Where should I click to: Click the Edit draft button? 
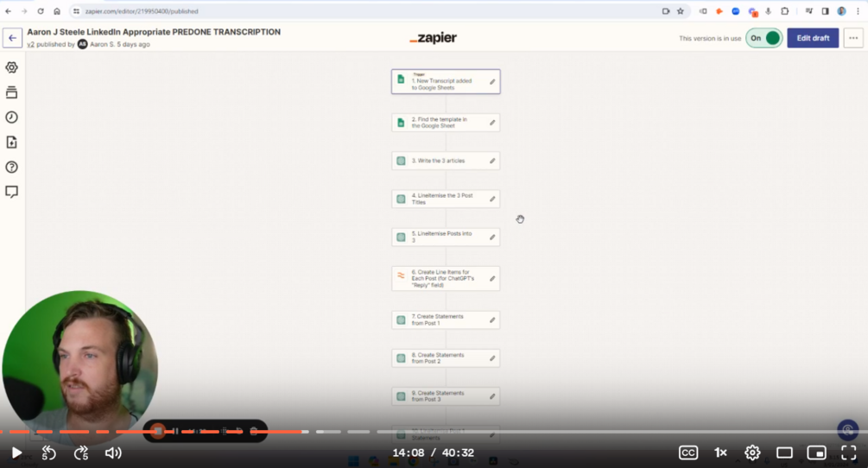click(x=813, y=38)
